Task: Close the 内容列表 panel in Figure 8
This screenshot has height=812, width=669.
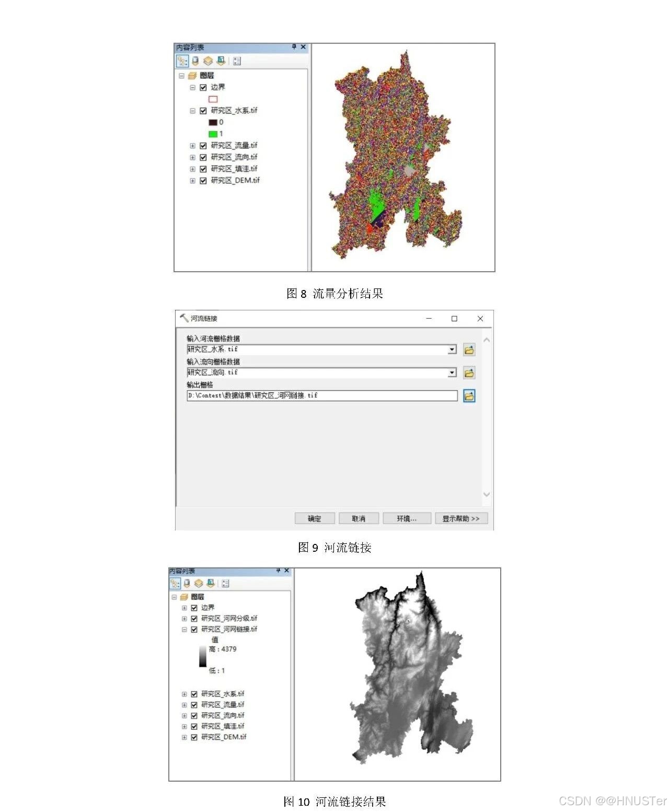Action: (303, 47)
